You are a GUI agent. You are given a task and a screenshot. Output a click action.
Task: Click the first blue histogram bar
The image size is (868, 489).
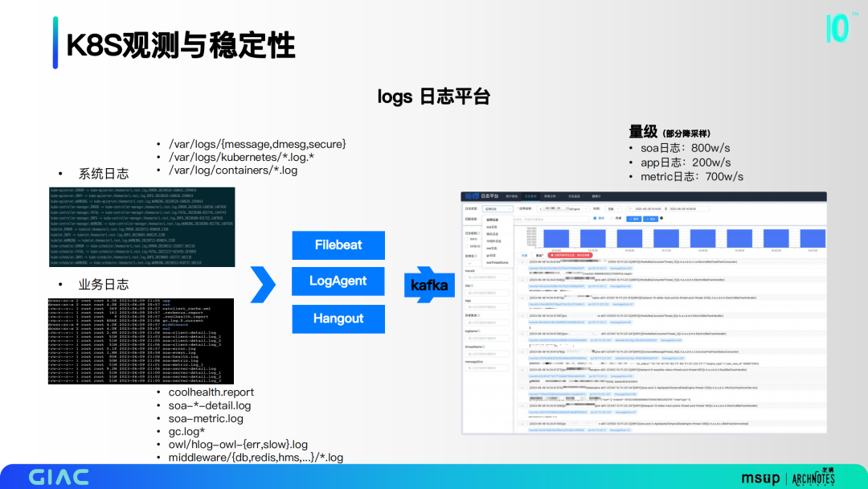(556, 238)
